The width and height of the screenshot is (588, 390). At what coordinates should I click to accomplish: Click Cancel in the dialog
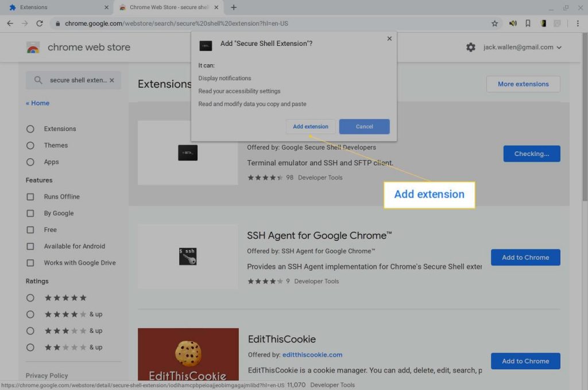click(364, 127)
